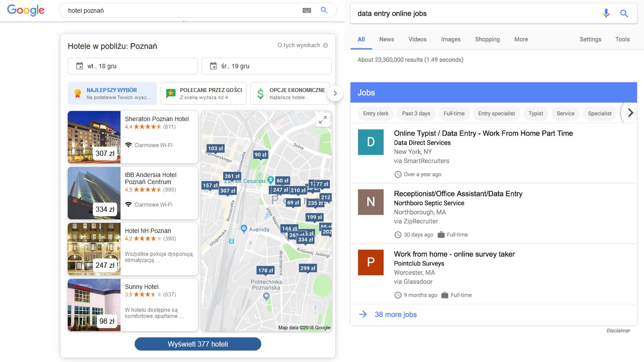Click the on-screen keyboard icon in search bar
This screenshot has width=644, height=362.
307,10
